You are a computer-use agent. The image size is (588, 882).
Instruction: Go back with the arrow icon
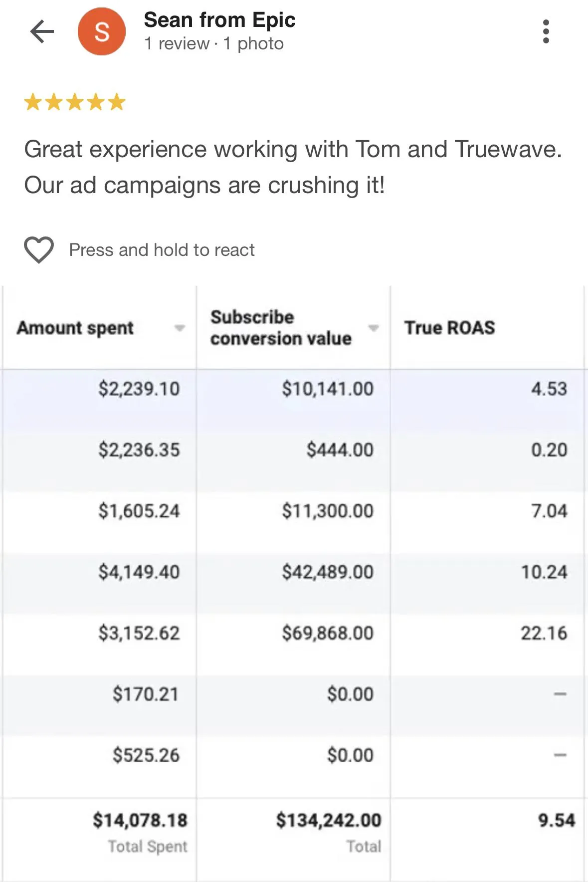[42, 32]
